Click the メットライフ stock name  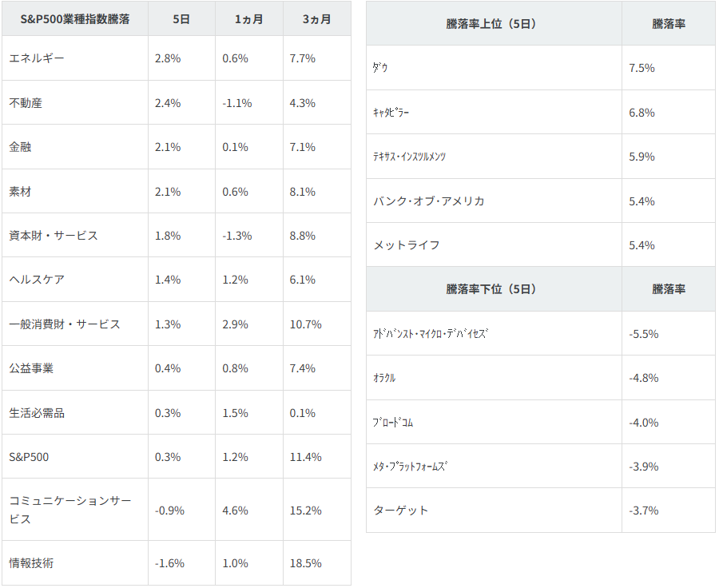tap(407, 245)
